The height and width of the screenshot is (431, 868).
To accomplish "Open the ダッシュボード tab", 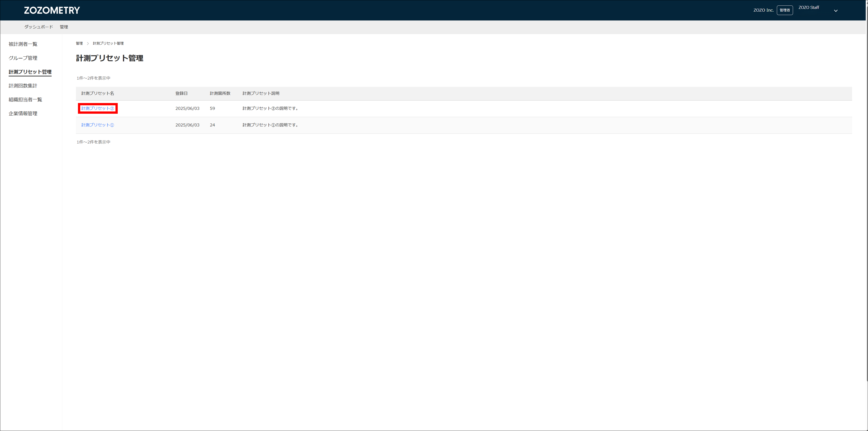I will click(x=38, y=27).
